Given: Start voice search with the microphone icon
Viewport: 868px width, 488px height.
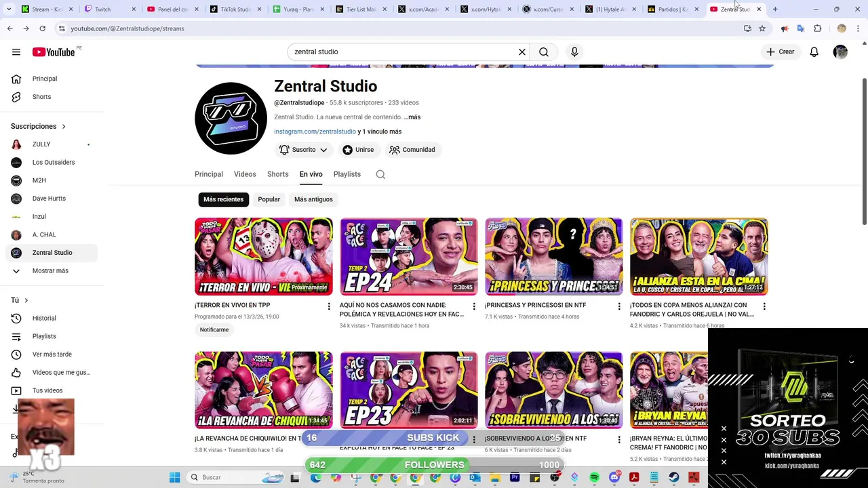Looking at the screenshot, I should tap(574, 52).
